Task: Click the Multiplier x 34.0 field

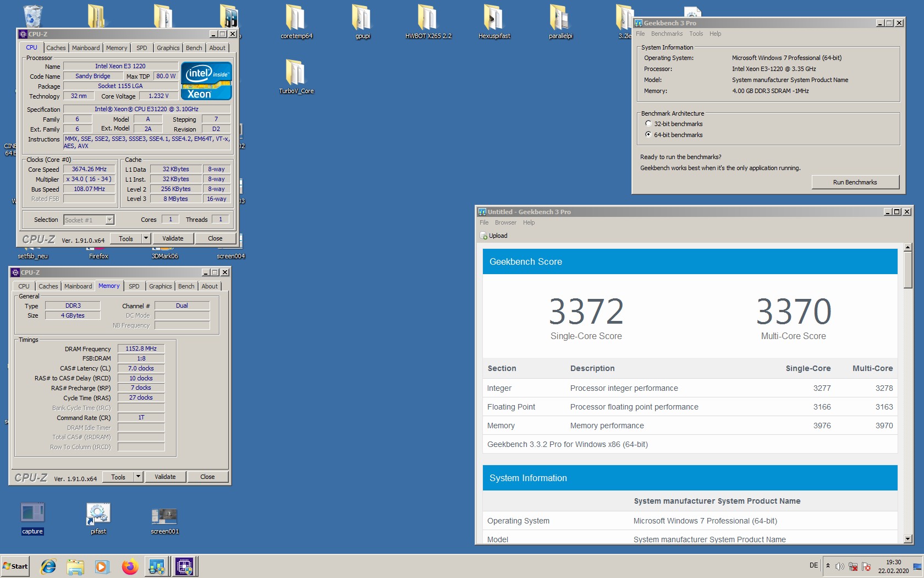Action: 89,179
